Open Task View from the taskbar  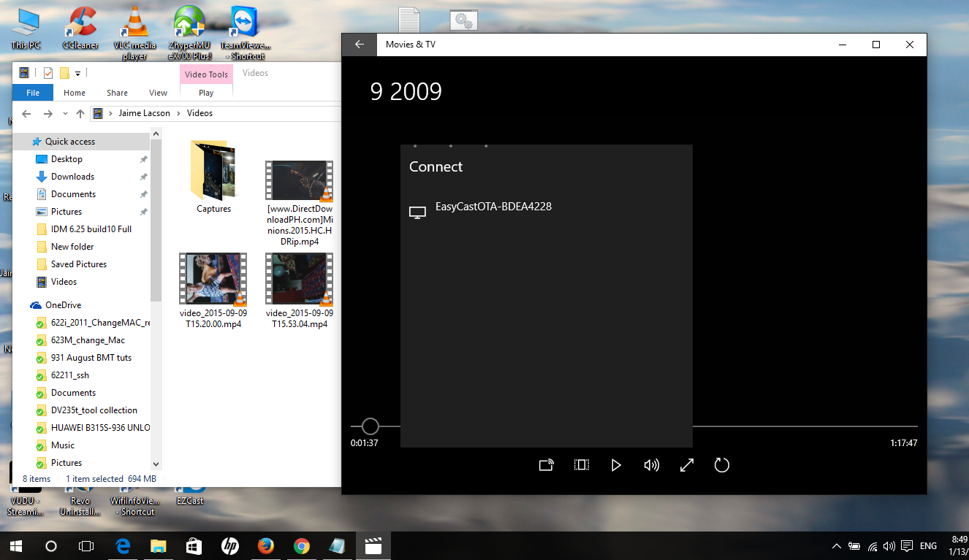pyautogui.click(x=86, y=545)
